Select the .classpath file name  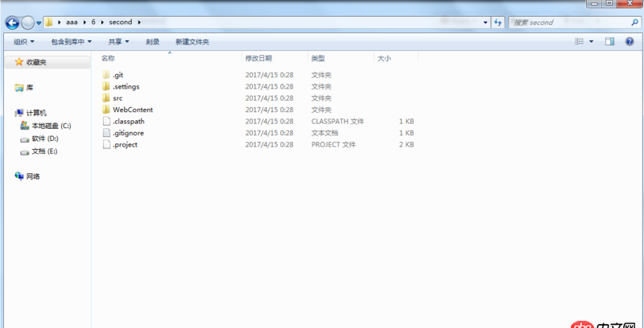click(x=128, y=122)
